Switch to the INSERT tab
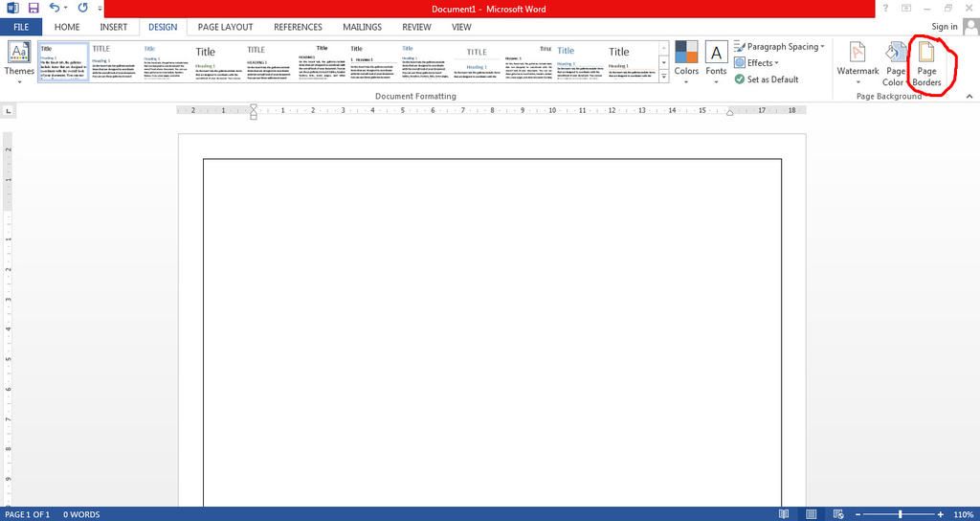980x521 pixels. 114,27
